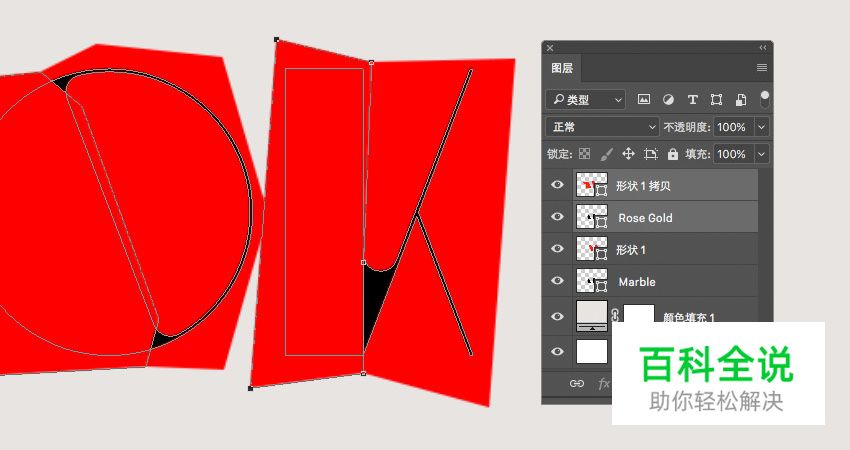Image resolution: width=850 pixels, height=450 pixels.
Task: Click the link layers icon at panel bottom
Action: point(577,383)
